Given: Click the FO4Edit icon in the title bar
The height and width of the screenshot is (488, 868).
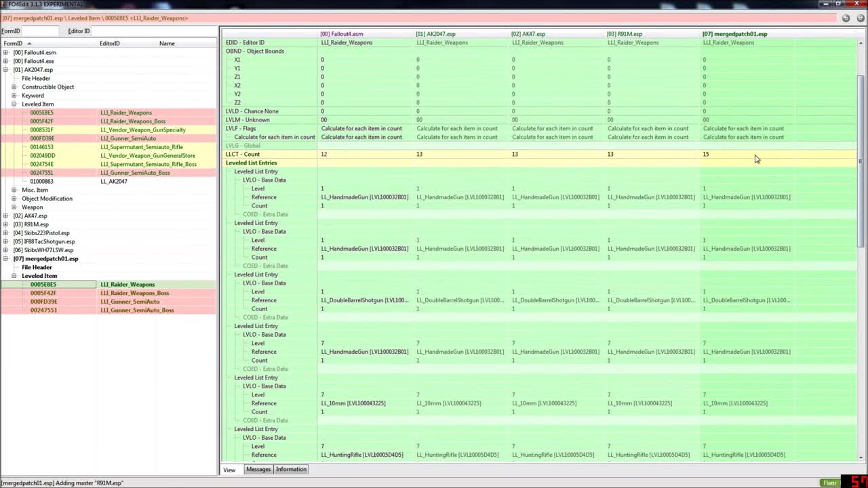Looking at the screenshot, I should (x=5, y=4).
